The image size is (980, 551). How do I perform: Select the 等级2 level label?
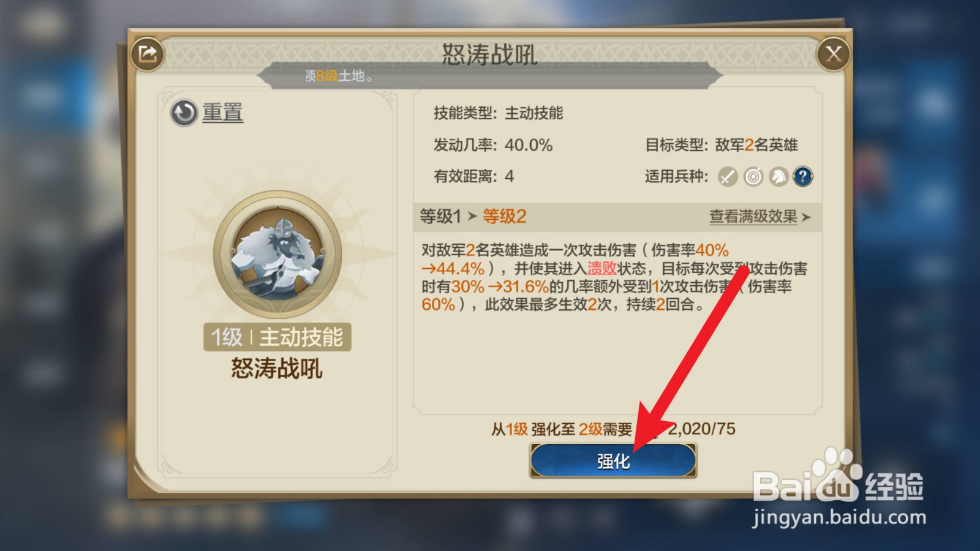click(505, 216)
